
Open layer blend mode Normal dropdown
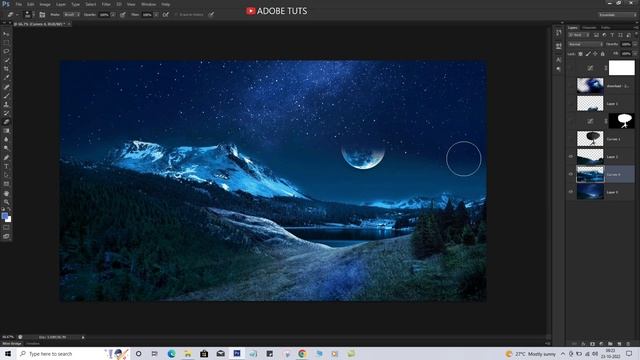585,44
